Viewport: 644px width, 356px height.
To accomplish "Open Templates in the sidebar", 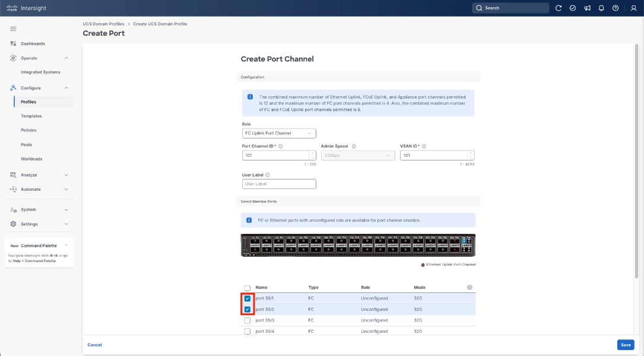I will [31, 116].
